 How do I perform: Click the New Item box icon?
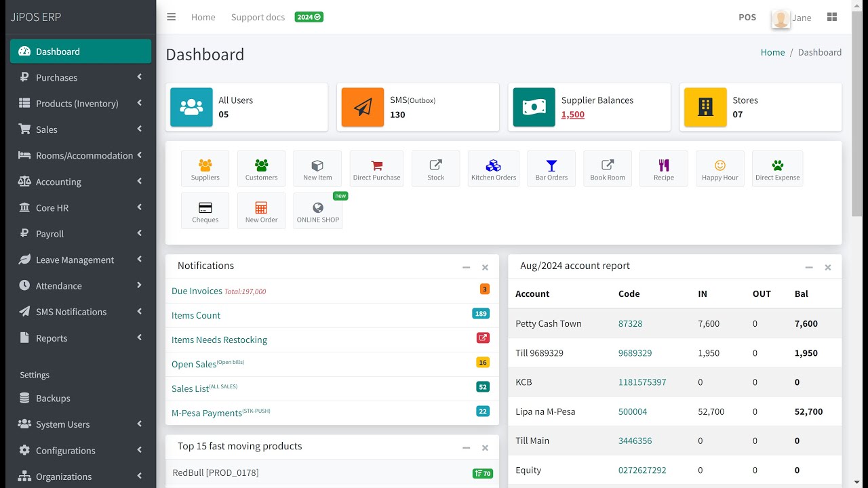pos(317,169)
